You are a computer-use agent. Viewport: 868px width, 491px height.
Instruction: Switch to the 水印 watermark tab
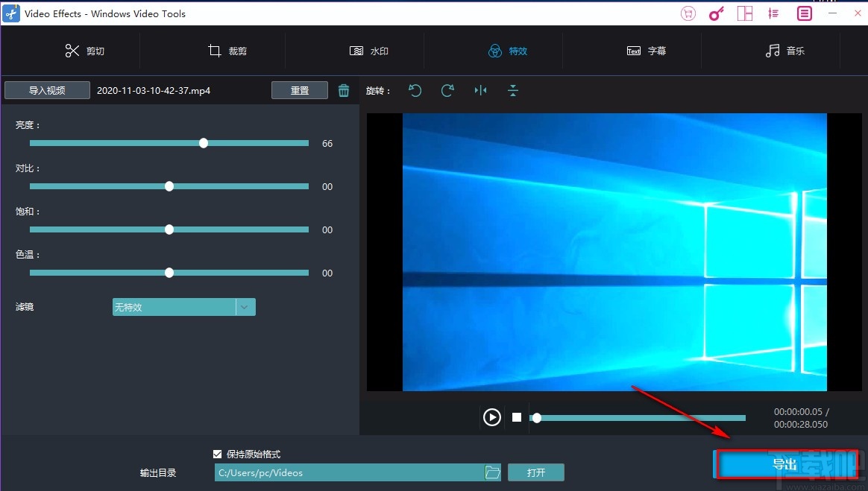[x=368, y=51]
